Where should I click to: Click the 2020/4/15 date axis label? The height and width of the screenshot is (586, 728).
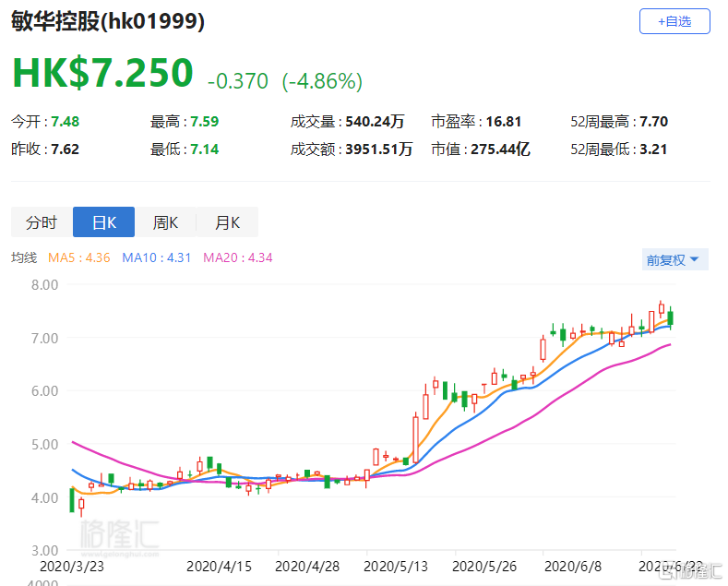(x=219, y=567)
